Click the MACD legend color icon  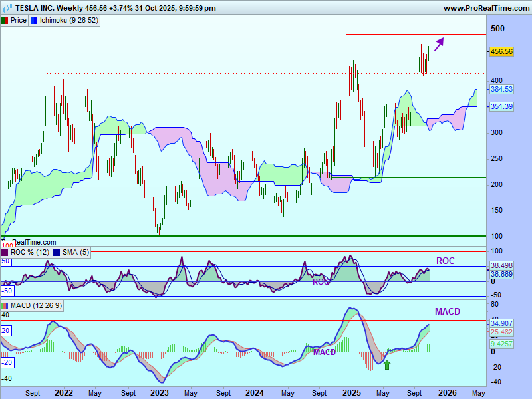(x=5, y=305)
